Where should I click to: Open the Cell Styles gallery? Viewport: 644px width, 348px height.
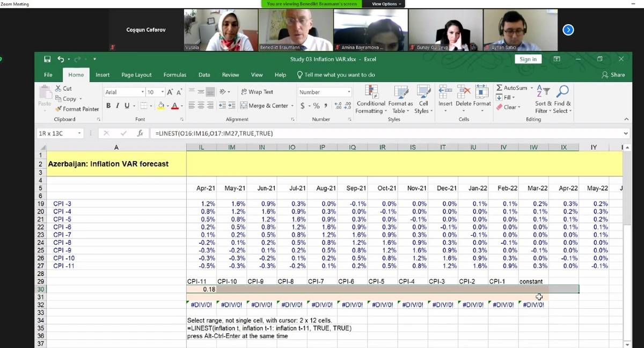(x=423, y=99)
